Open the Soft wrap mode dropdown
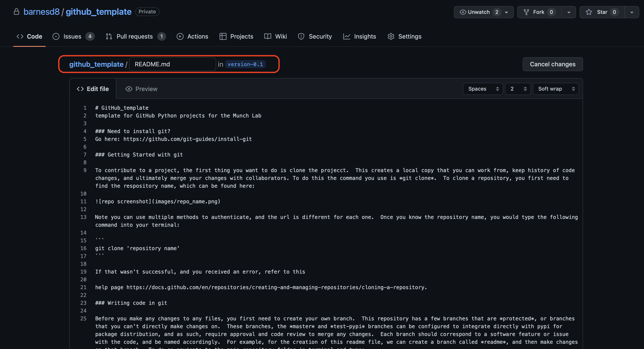 [x=555, y=89]
